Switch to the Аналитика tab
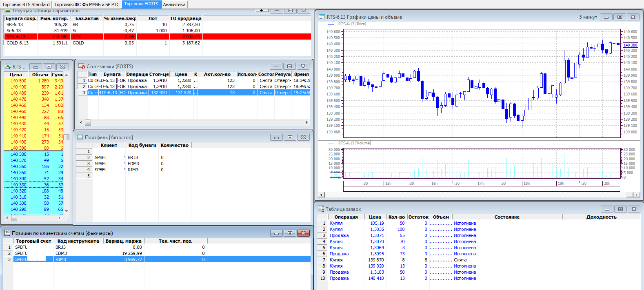This screenshot has width=644, height=290. (174, 4)
